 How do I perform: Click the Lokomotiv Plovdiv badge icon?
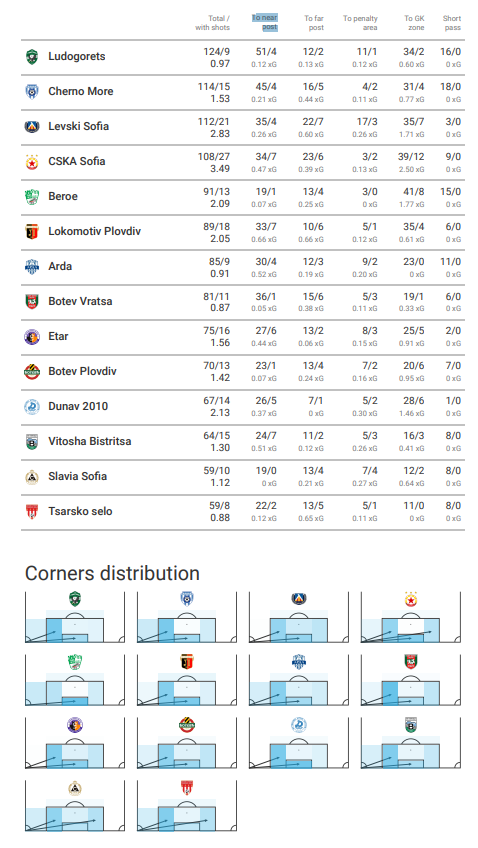pyautogui.click(x=32, y=231)
